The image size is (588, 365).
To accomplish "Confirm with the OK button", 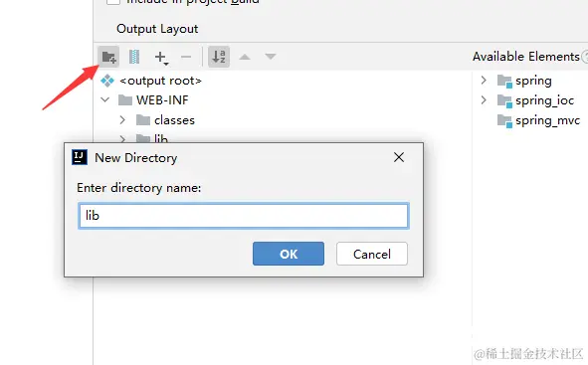I will click(x=289, y=254).
